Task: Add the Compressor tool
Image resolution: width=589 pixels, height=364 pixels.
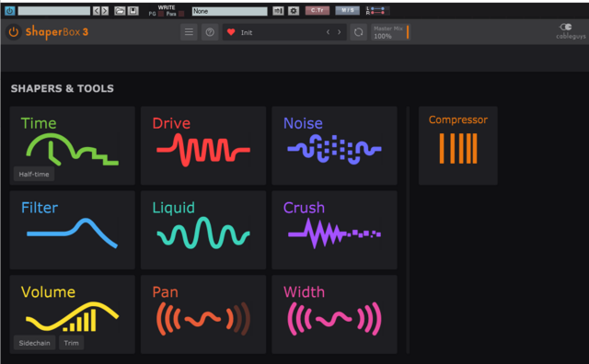Action: (458, 145)
